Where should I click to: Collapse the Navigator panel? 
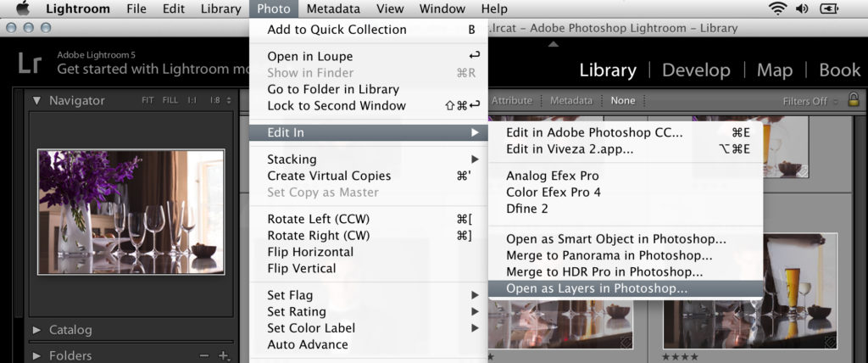click(x=36, y=100)
